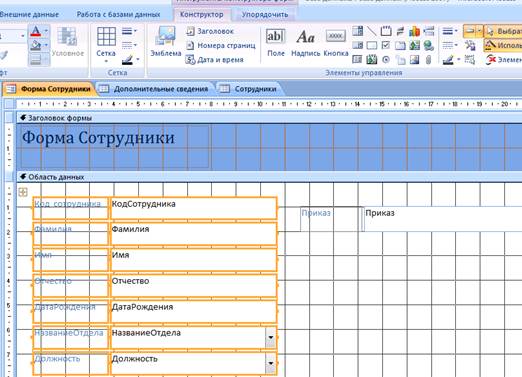Switch to Работа с базами данных tab
The height and width of the screenshot is (377, 522).
coord(118,14)
